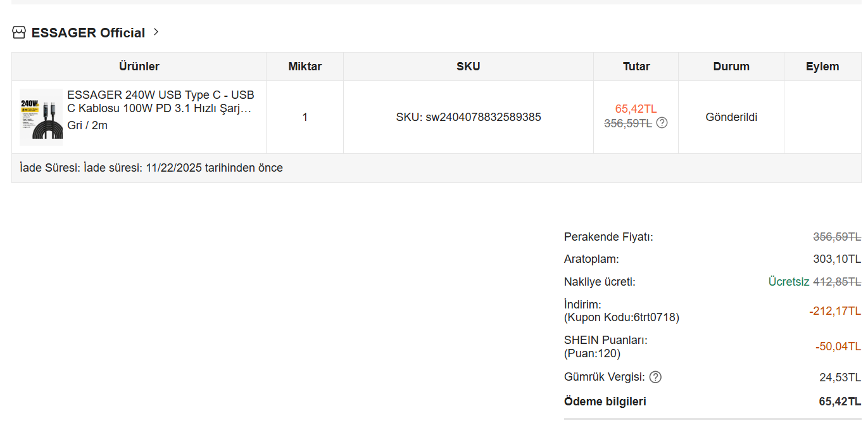Click the Gri / 2m variant text
The height and width of the screenshot is (425, 868).
pos(87,125)
